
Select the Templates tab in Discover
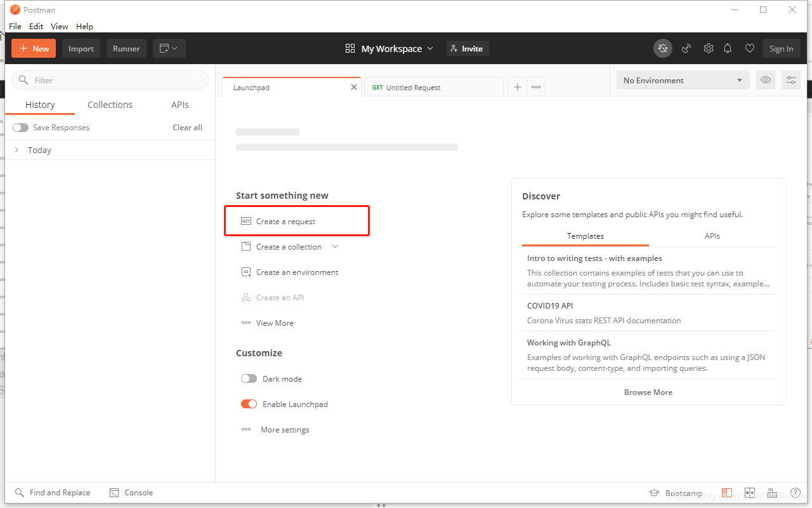coord(586,236)
